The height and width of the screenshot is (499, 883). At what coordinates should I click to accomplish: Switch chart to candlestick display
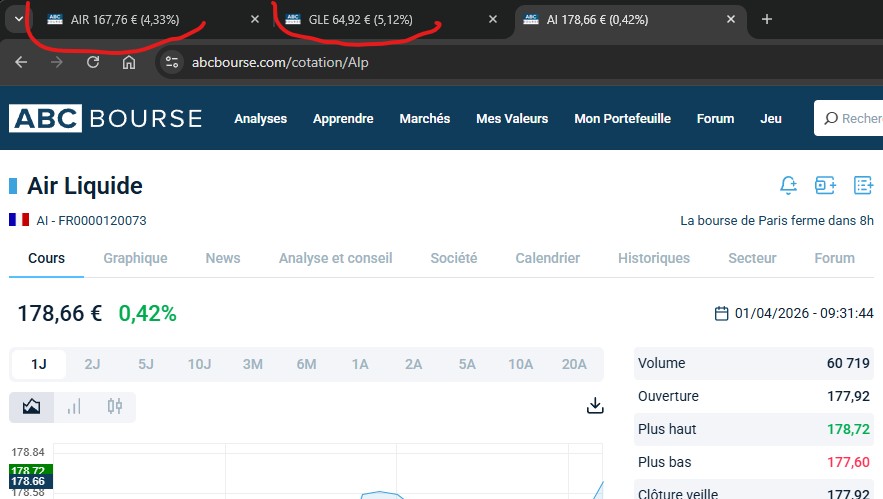coord(115,407)
